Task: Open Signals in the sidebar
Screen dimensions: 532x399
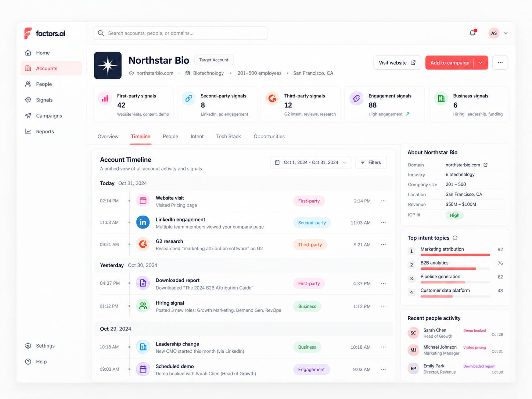Action: [x=51, y=100]
